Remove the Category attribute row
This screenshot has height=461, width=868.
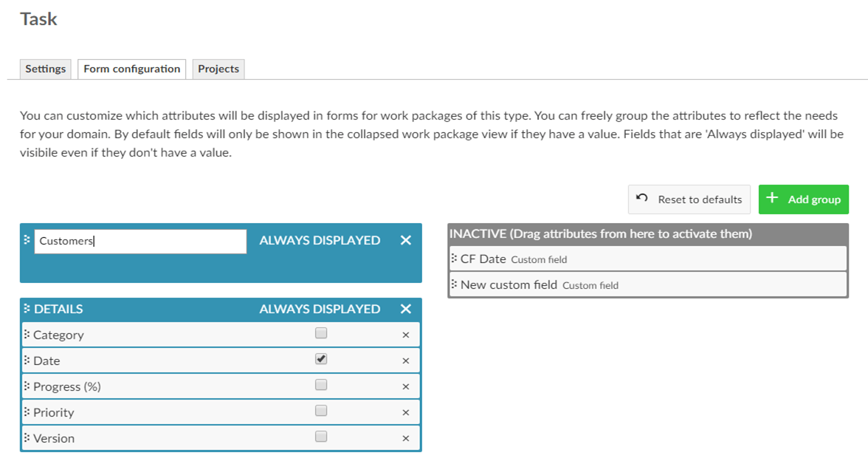pos(405,335)
